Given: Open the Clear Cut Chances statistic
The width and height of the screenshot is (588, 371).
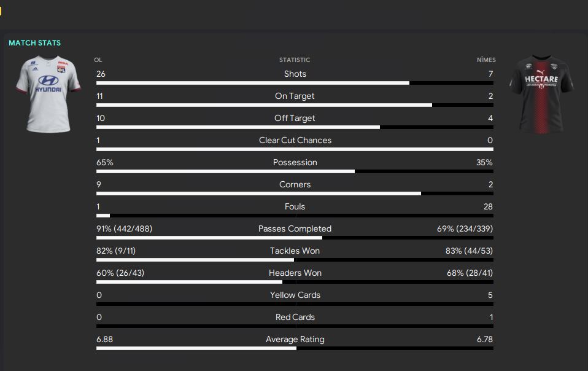Looking at the screenshot, I should pyautogui.click(x=295, y=140).
